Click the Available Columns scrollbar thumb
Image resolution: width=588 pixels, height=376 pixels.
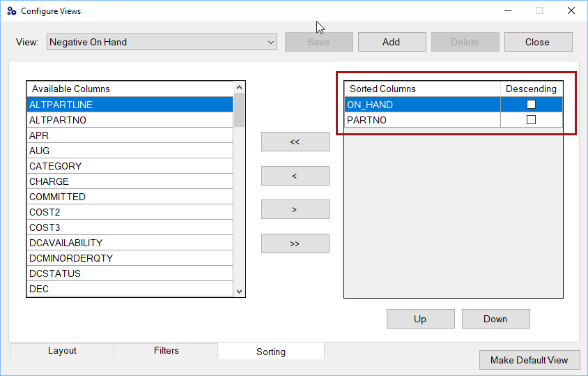[x=239, y=110]
